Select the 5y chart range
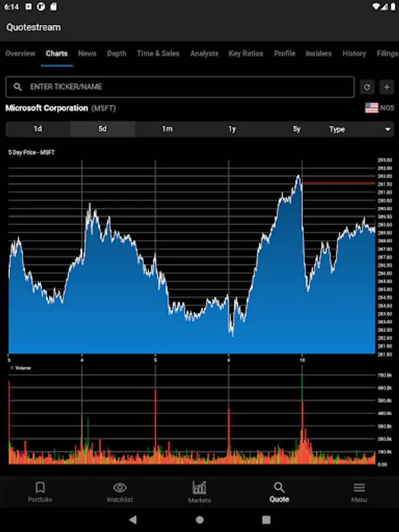399x532 pixels. pos(297,129)
